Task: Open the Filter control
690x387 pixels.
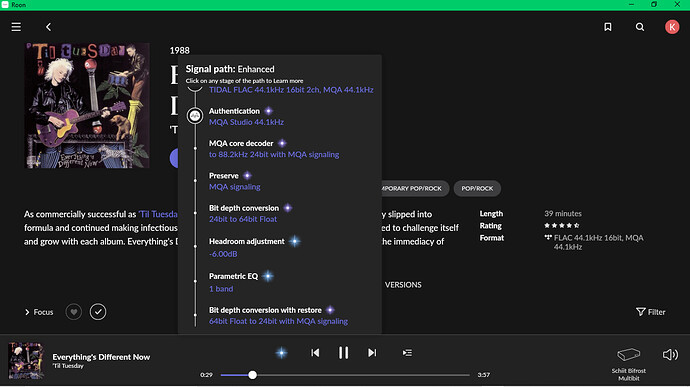Action: click(x=651, y=312)
